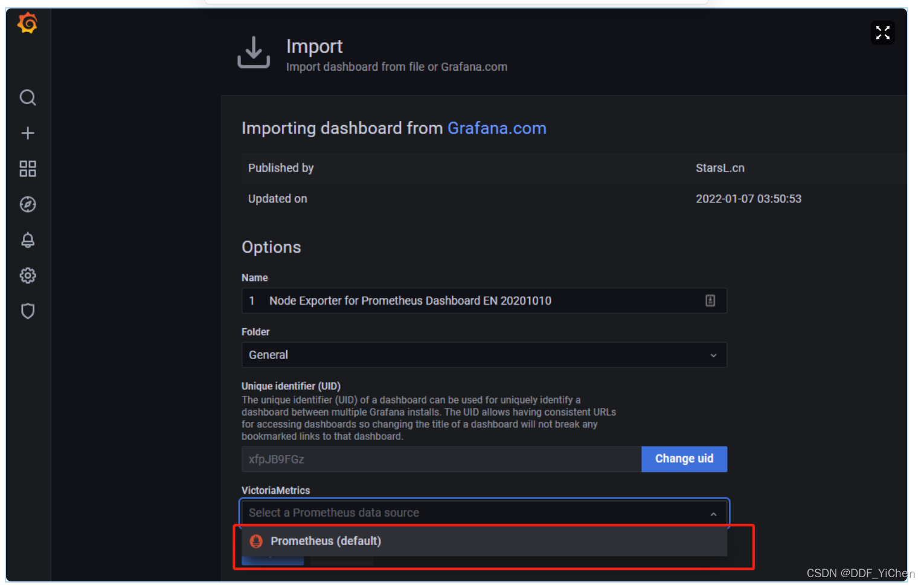
Task: Collapse the VictoriaMetrics data source dropdown
Action: (713, 514)
